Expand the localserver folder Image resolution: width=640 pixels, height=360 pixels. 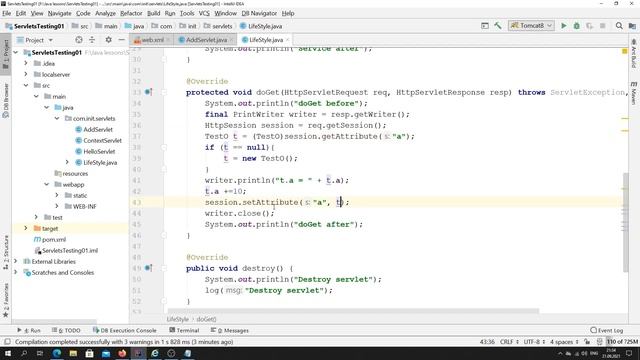click(26, 74)
